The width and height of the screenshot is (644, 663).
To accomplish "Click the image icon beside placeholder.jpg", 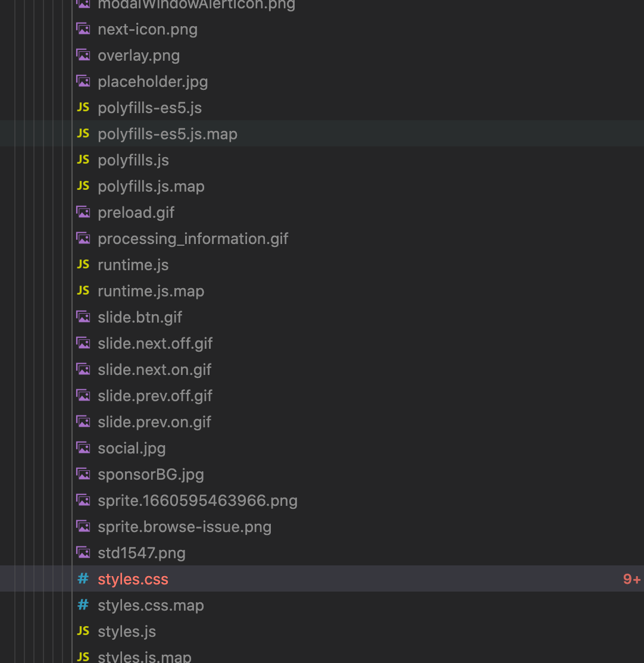I will click(83, 81).
